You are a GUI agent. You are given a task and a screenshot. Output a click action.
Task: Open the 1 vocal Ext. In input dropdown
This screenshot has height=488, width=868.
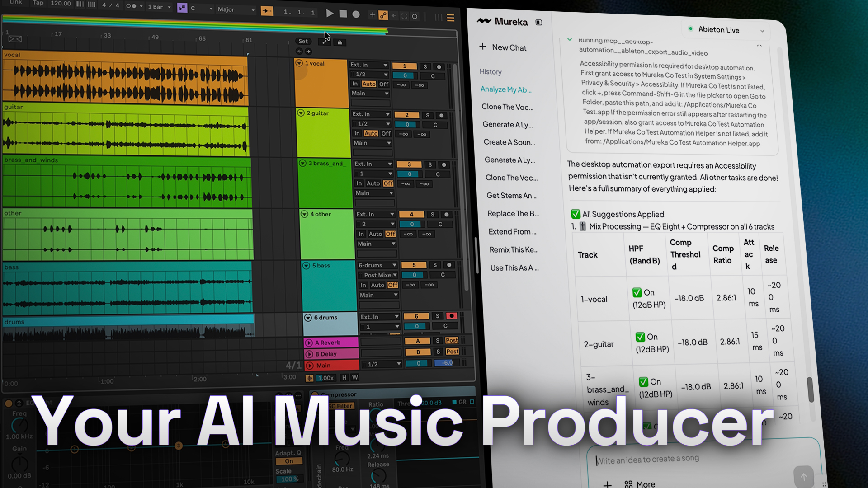369,65
